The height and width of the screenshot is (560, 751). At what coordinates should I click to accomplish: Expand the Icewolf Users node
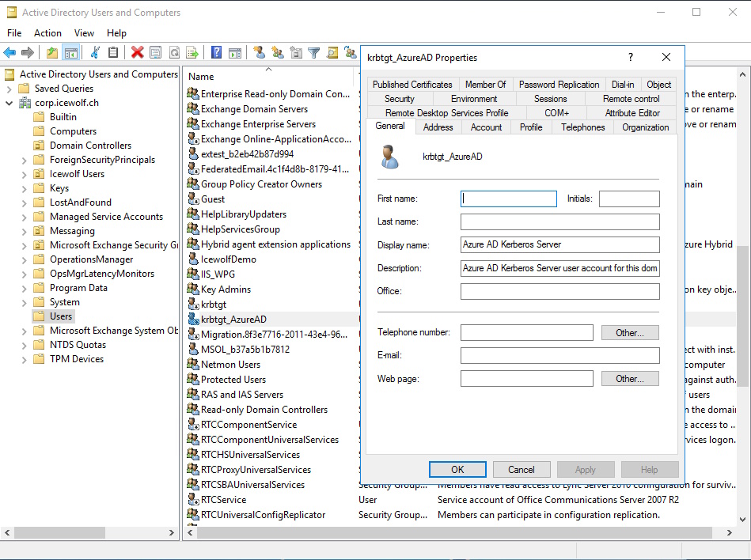[x=24, y=174]
